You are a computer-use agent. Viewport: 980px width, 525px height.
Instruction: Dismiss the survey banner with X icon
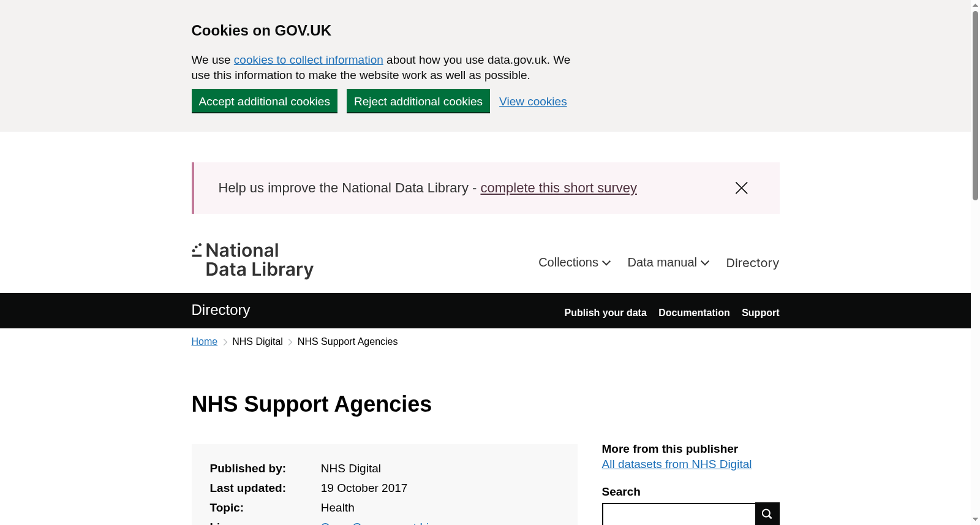[x=741, y=188]
